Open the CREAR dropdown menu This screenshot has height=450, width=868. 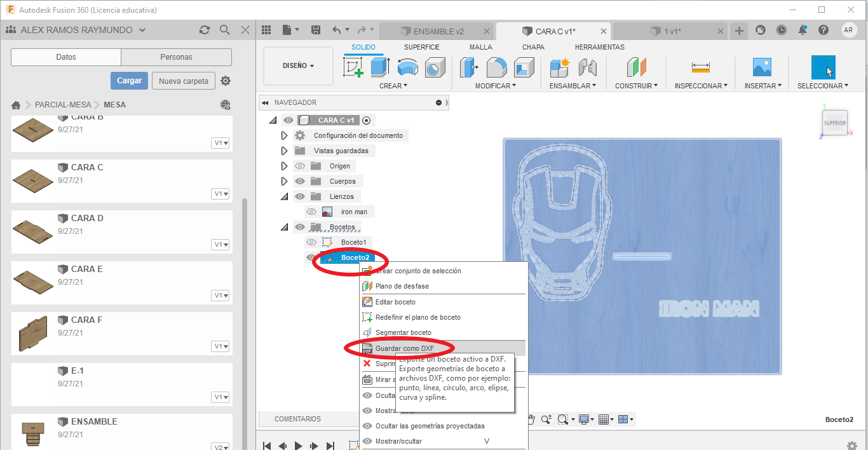(393, 86)
